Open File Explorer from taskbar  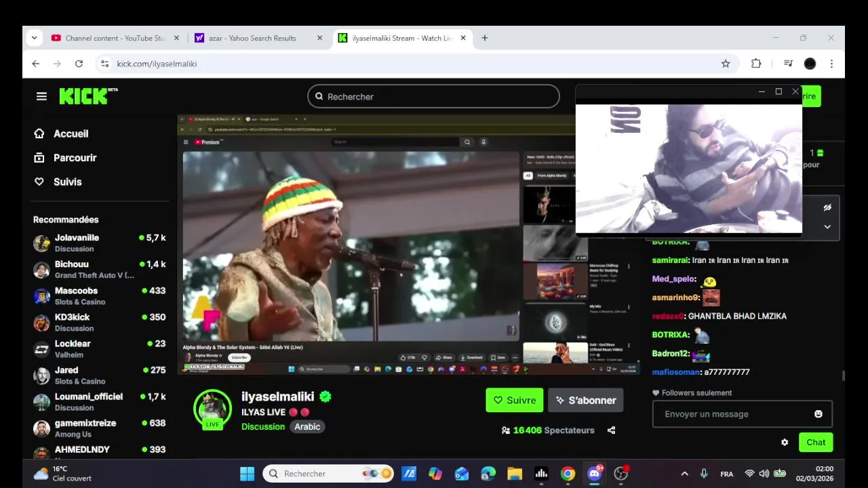[515, 474]
